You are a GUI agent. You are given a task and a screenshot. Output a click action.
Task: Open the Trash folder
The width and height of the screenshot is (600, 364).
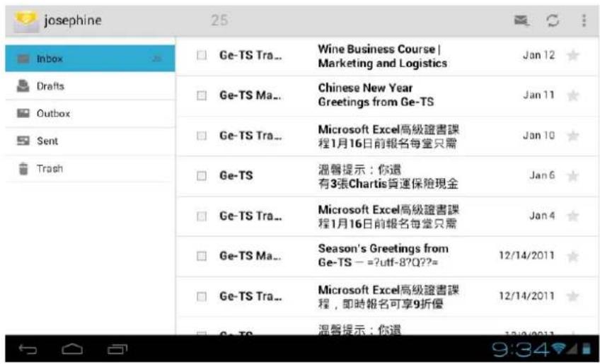pos(90,169)
